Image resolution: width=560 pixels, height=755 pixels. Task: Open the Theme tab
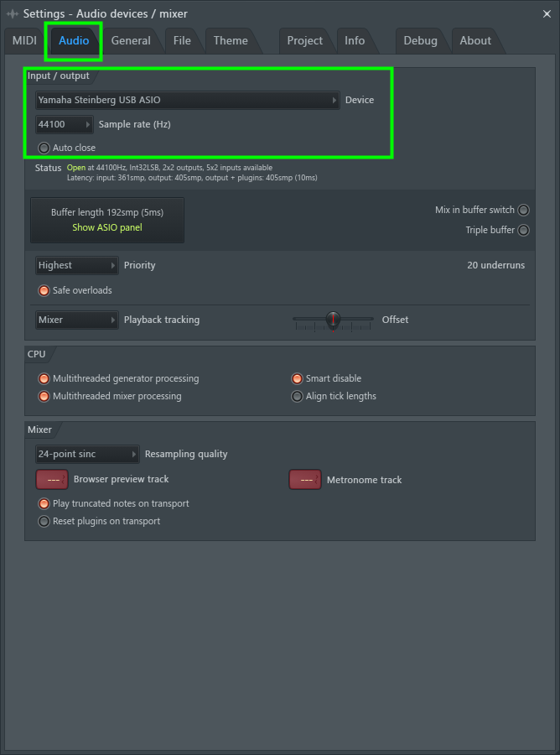231,41
